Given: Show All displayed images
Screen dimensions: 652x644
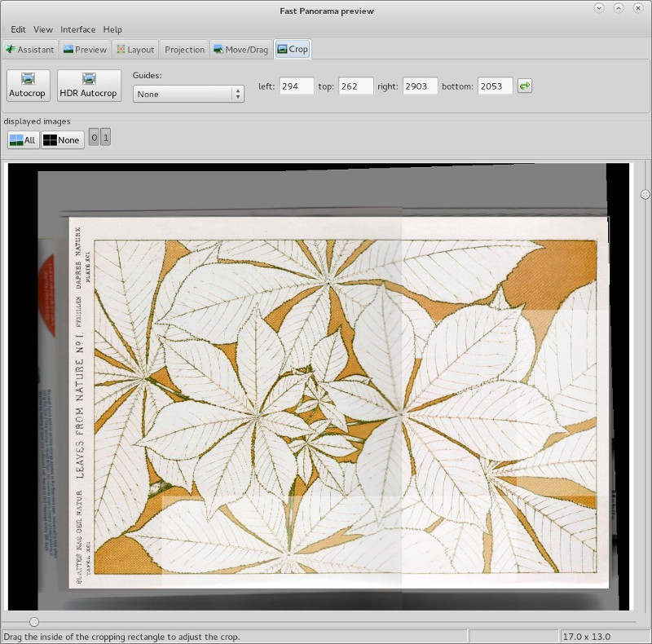Looking at the screenshot, I should click(24, 139).
